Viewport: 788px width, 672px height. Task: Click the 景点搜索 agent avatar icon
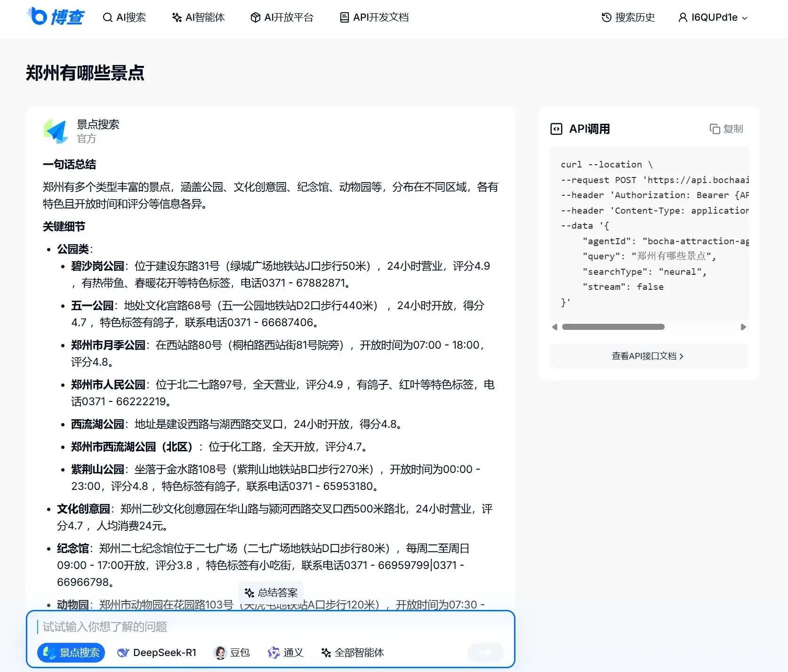pos(56,131)
